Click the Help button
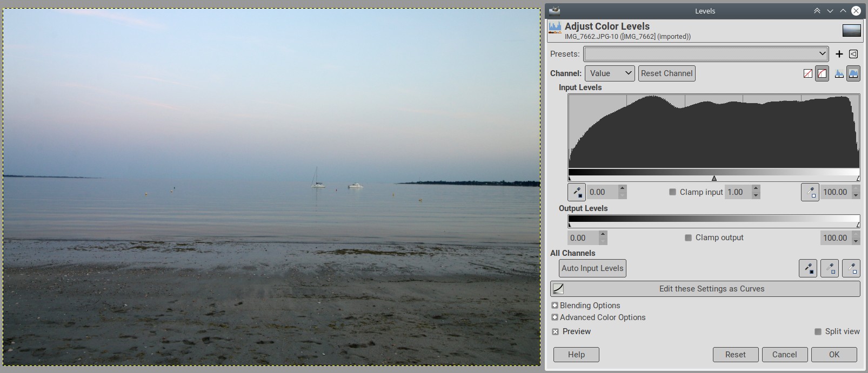 coord(576,355)
